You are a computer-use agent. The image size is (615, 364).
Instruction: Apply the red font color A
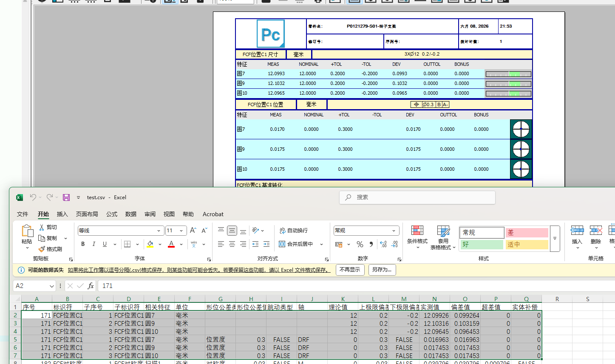point(171,244)
